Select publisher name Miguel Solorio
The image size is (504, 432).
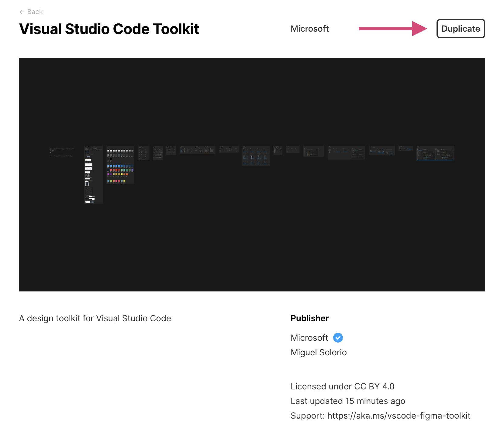click(319, 352)
